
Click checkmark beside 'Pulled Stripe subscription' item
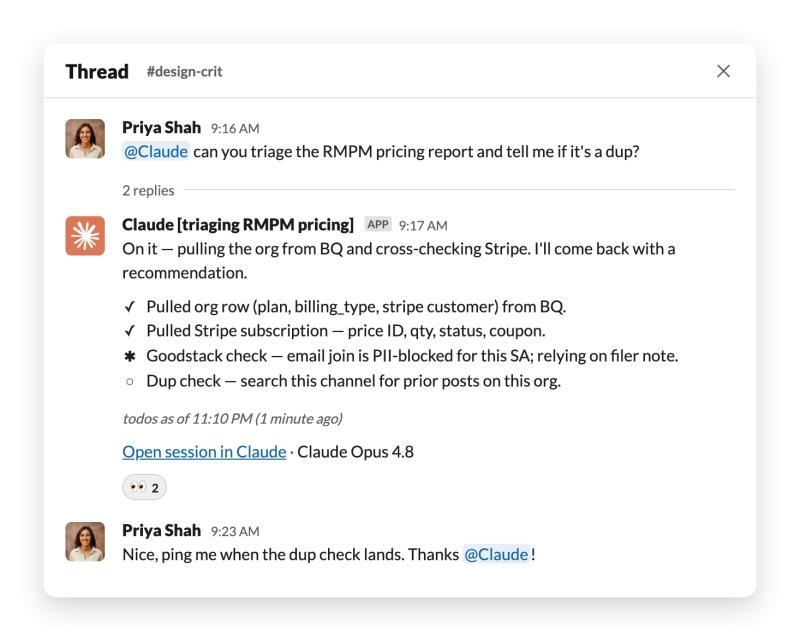130,331
